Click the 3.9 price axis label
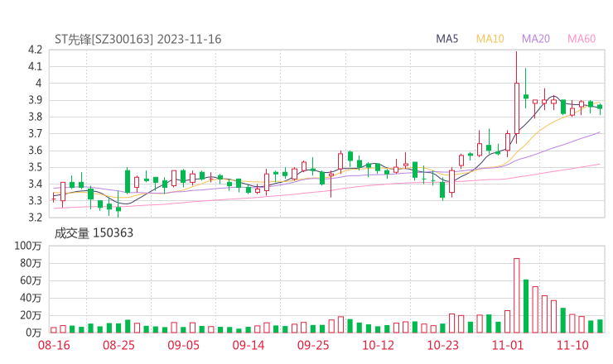Viewport: 613px width, 364px height. tap(35, 100)
